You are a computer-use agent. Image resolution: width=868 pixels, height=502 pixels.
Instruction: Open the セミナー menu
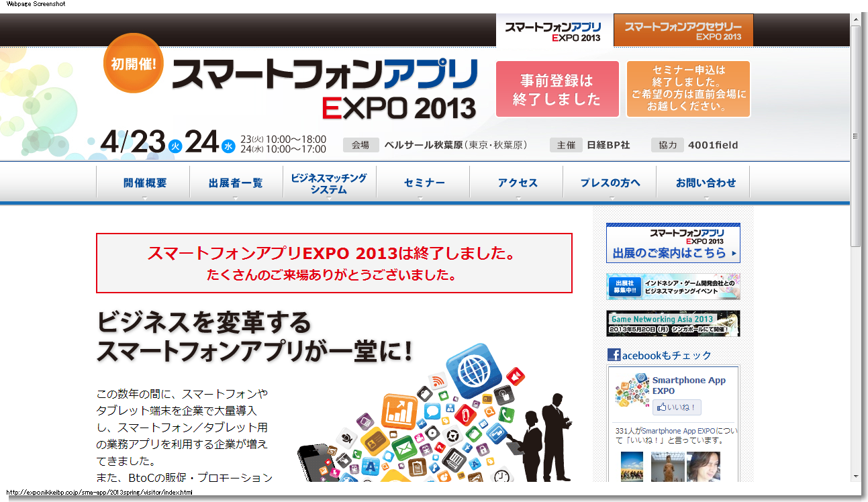tap(424, 183)
